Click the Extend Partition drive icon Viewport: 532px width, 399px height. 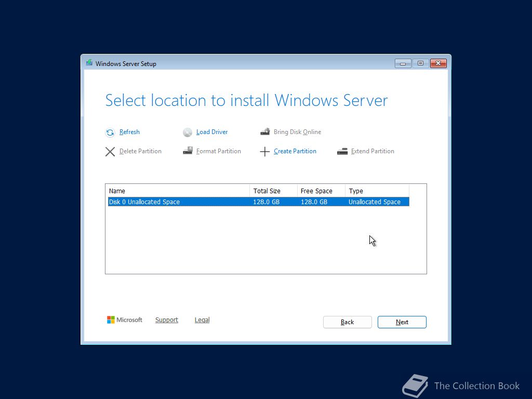[x=342, y=151]
